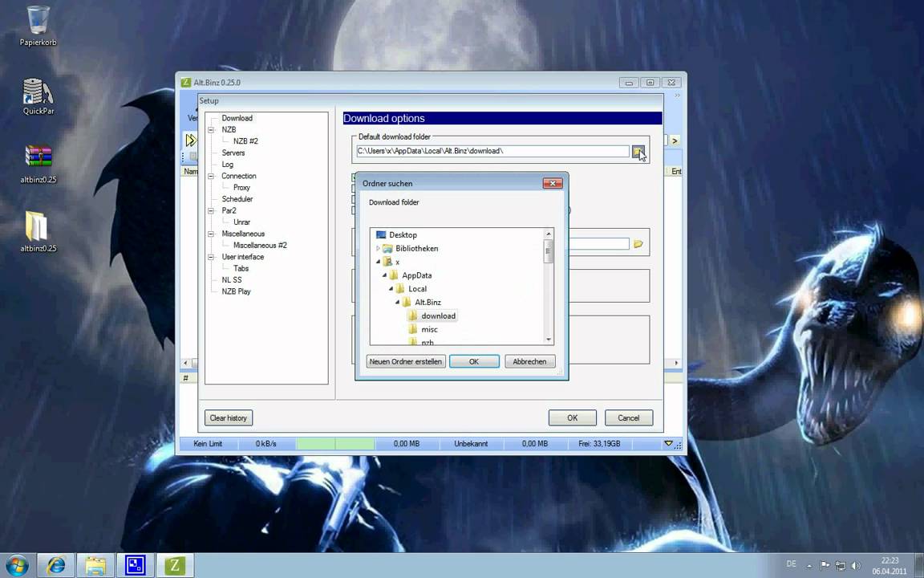
Task: Collapse the NZB settings branch
Action: 210,129
